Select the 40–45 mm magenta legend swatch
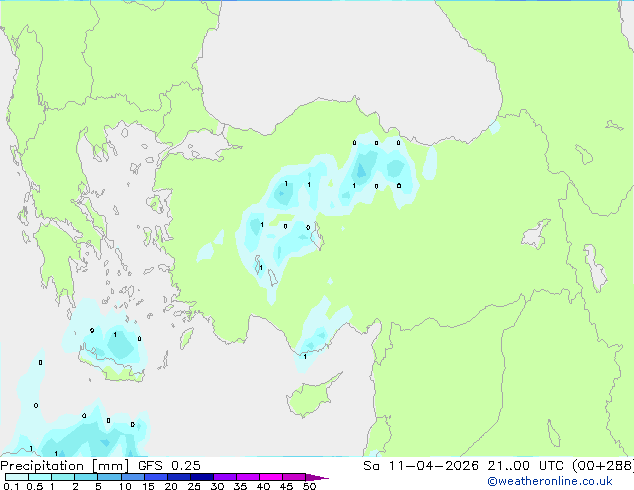 tap(271, 477)
